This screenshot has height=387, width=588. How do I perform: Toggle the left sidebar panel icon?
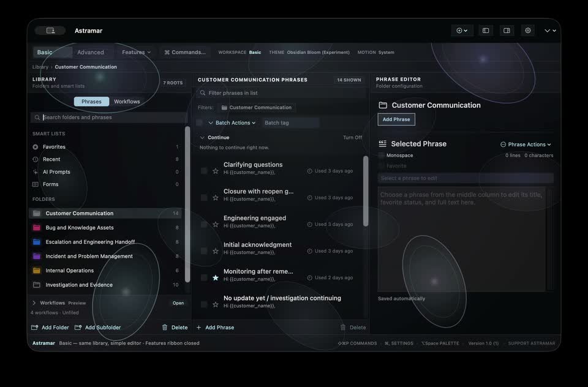pyautogui.click(x=486, y=31)
